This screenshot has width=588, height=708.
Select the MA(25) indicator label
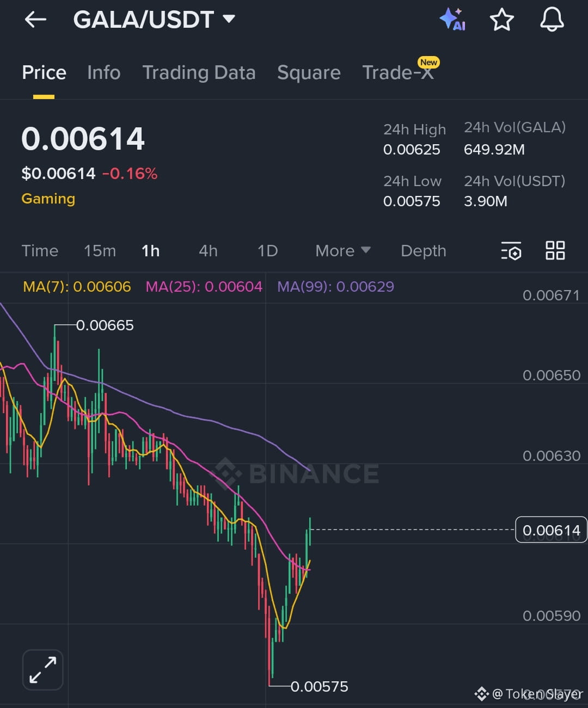coord(204,287)
